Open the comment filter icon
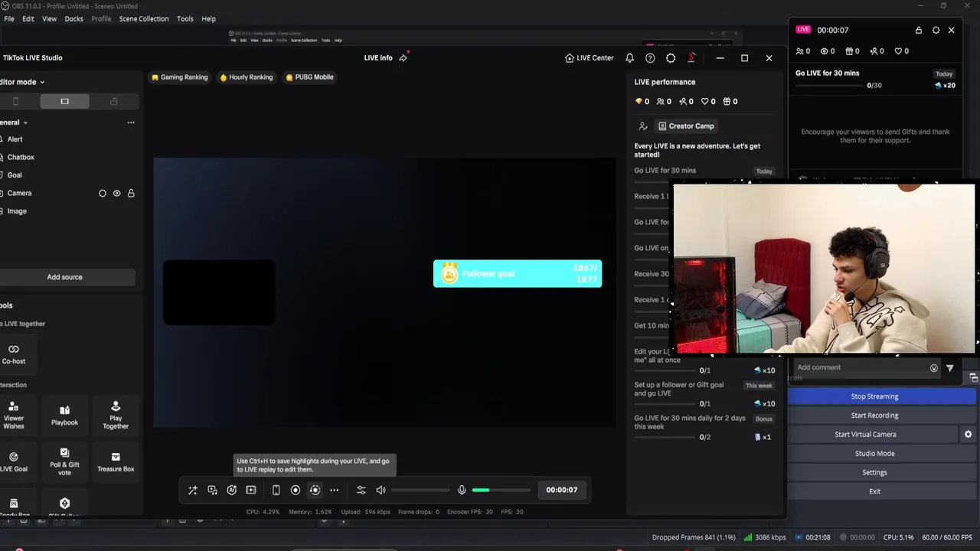Image resolution: width=980 pixels, height=551 pixels. tap(950, 368)
